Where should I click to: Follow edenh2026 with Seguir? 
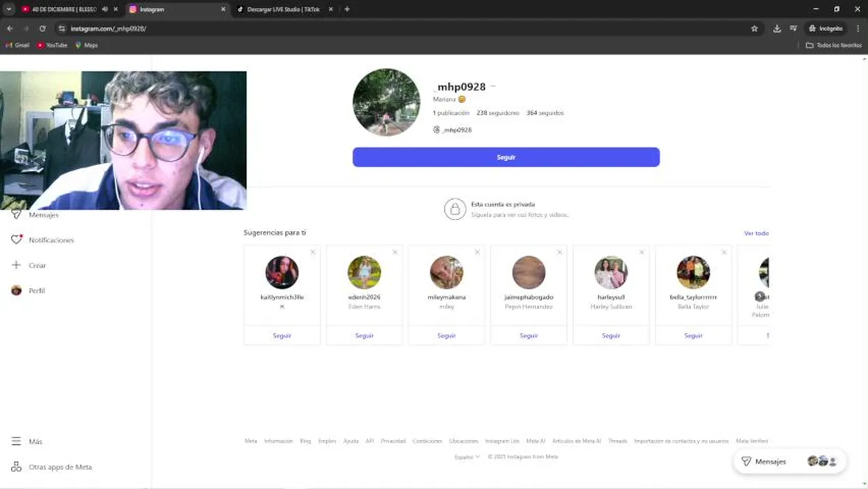click(x=364, y=336)
